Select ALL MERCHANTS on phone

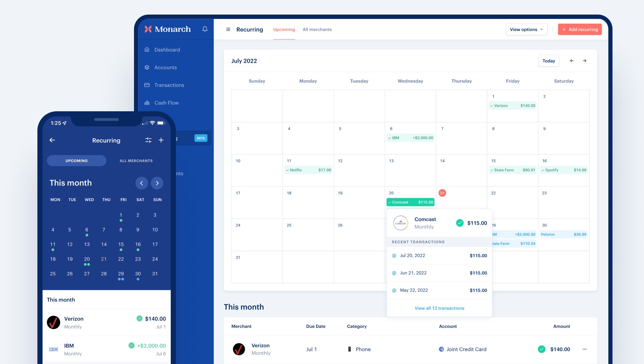point(136,161)
